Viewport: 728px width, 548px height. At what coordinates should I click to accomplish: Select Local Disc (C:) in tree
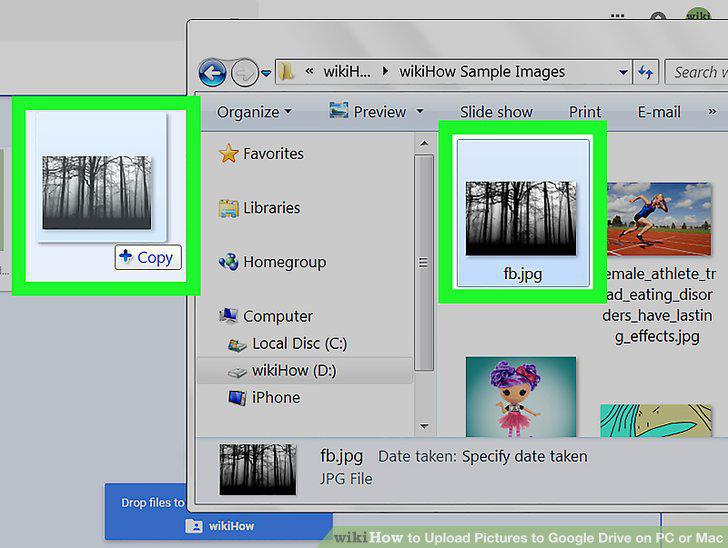click(299, 344)
